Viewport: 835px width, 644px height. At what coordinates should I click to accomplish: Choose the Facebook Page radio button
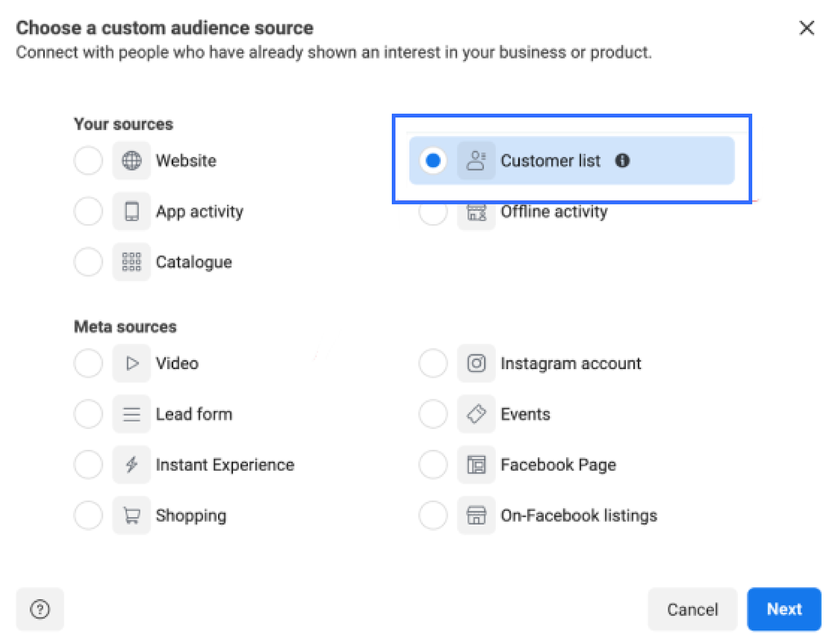pyautogui.click(x=433, y=464)
